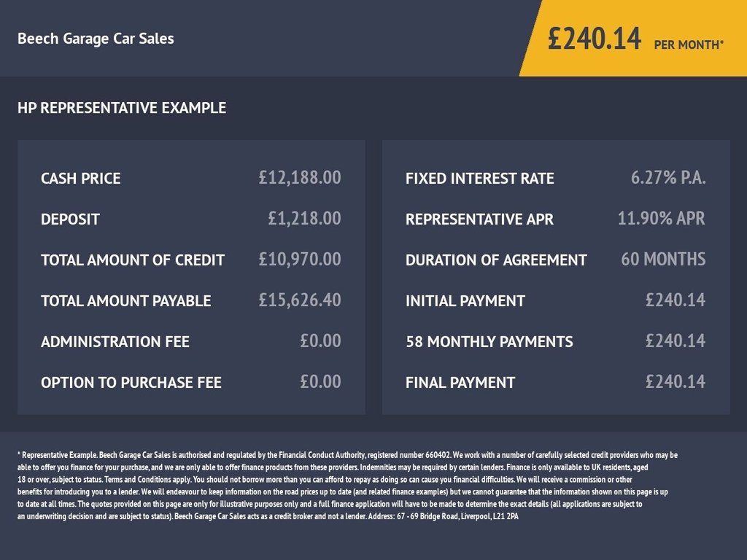Select the Deposit amount £1,218.00
747x560 pixels.
[x=304, y=218]
